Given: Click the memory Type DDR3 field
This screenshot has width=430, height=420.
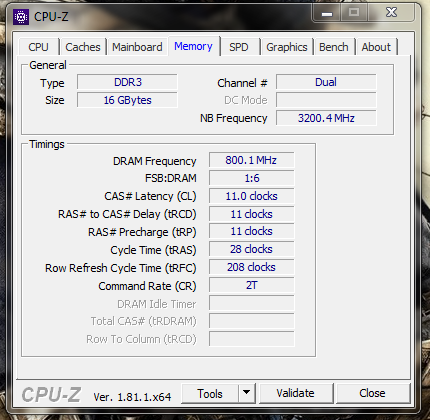Looking at the screenshot, I should pos(127,82).
